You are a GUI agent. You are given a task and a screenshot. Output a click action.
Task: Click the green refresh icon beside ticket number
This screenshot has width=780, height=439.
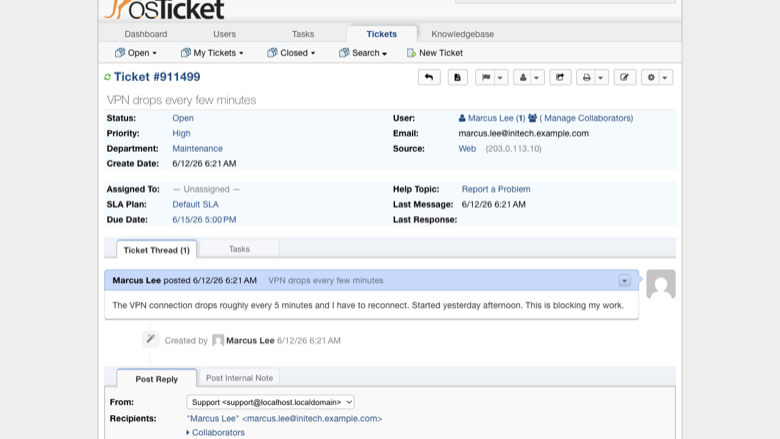click(107, 77)
